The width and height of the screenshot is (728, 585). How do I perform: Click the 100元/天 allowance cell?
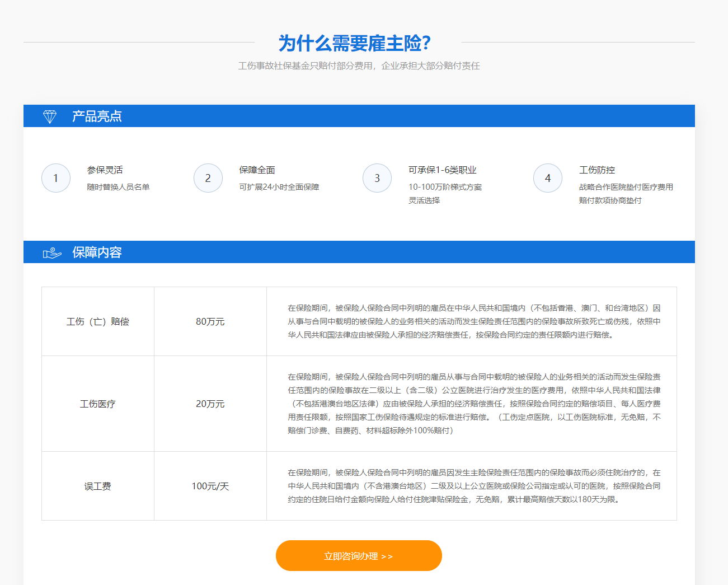[x=210, y=486]
